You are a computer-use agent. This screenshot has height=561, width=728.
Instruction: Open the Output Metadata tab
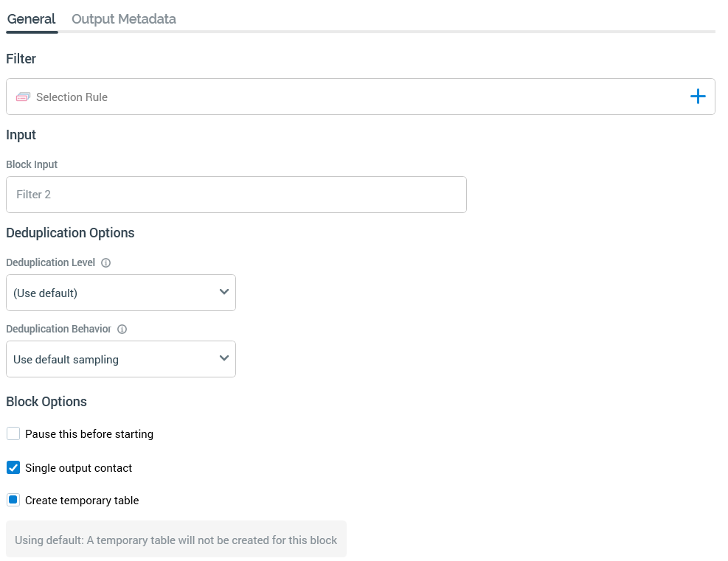(123, 19)
